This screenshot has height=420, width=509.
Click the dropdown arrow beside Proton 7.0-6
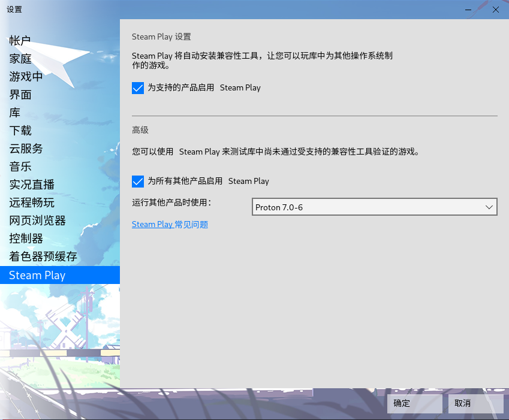(x=489, y=207)
